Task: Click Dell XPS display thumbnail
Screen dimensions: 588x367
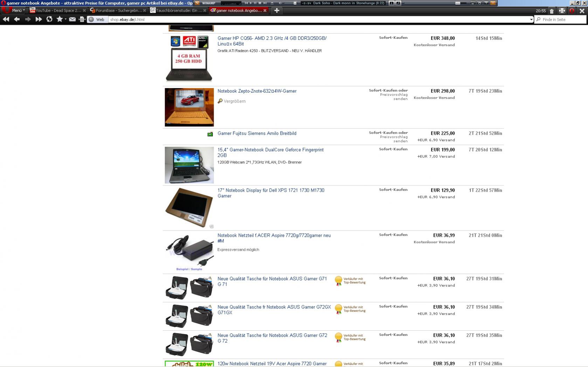Action: (x=189, y=208)
